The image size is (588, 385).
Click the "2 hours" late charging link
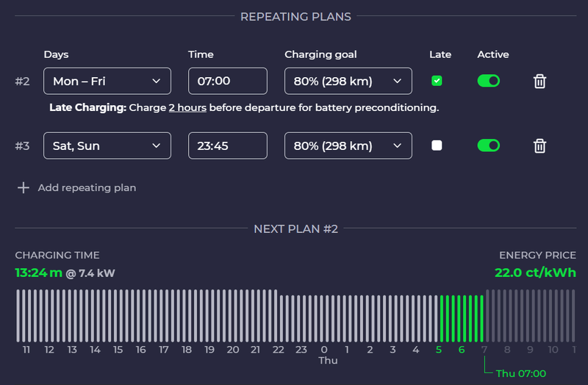(187, 108)
